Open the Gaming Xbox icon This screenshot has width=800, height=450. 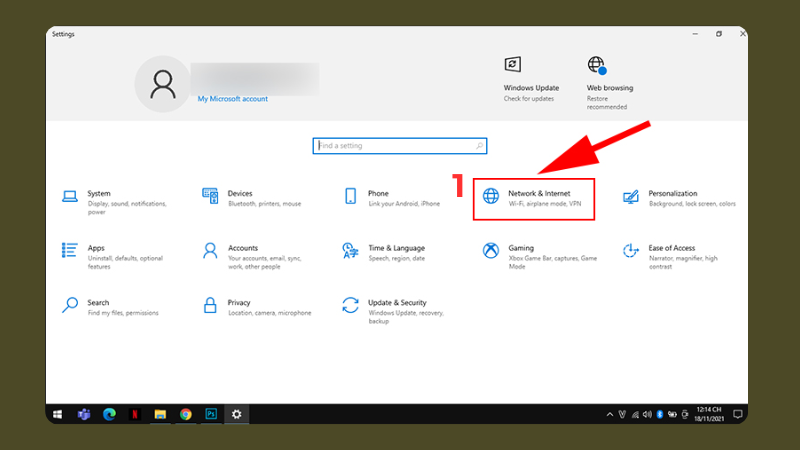coord(491,251)
